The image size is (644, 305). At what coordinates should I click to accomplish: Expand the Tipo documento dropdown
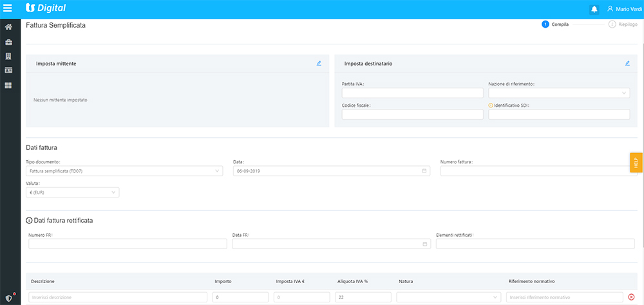[x=124, y=171]
